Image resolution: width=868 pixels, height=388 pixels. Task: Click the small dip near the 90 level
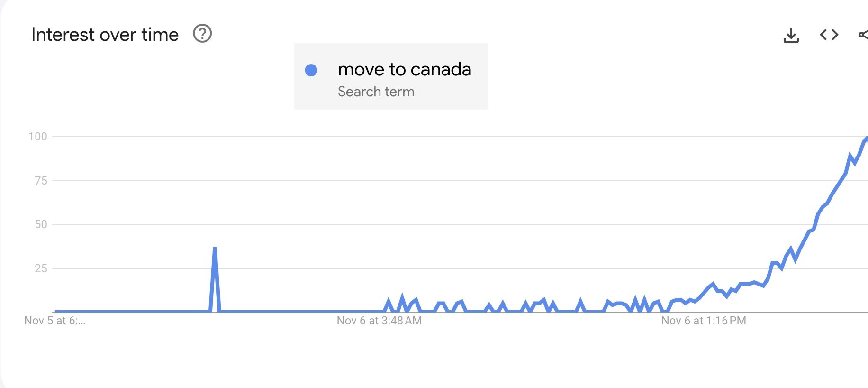pyautogui.click(x=854, y=162)
